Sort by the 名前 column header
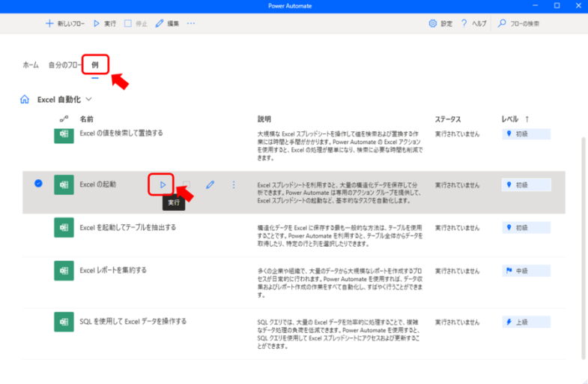588x384 pixels. pos(87,119)
